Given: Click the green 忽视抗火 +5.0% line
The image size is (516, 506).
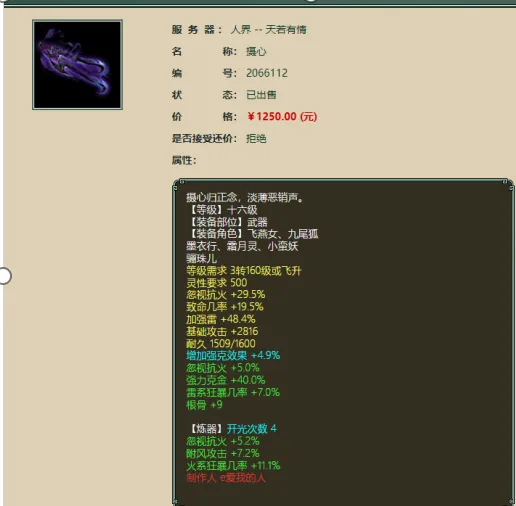Looking at the screenshot, I should point(223,368).
